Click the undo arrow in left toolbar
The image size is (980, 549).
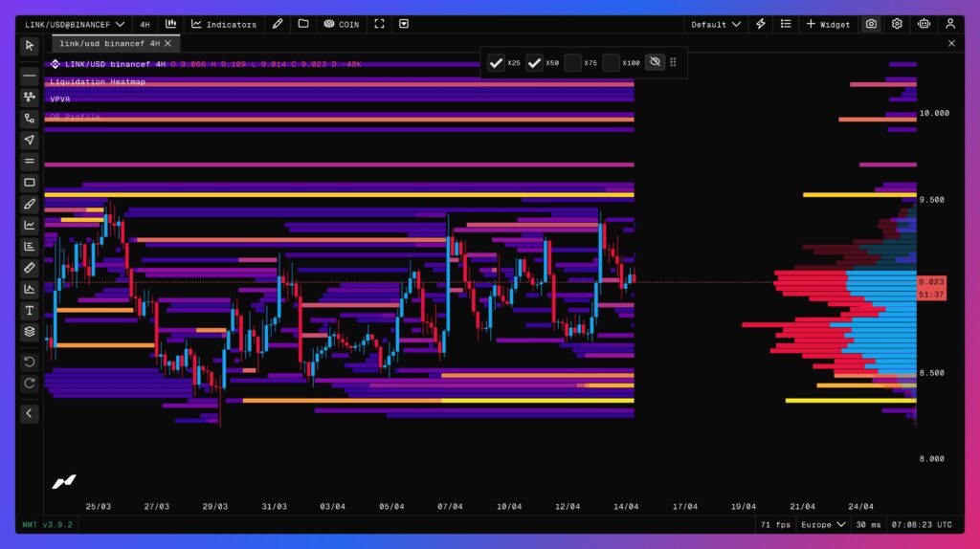[30, 362]
